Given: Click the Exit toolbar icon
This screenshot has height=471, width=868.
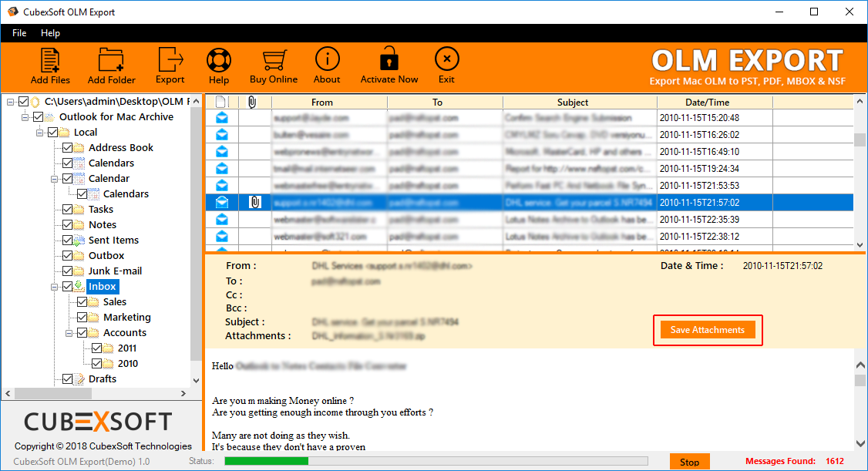Looking at the screenshot, I should click(x=447, y=59).
